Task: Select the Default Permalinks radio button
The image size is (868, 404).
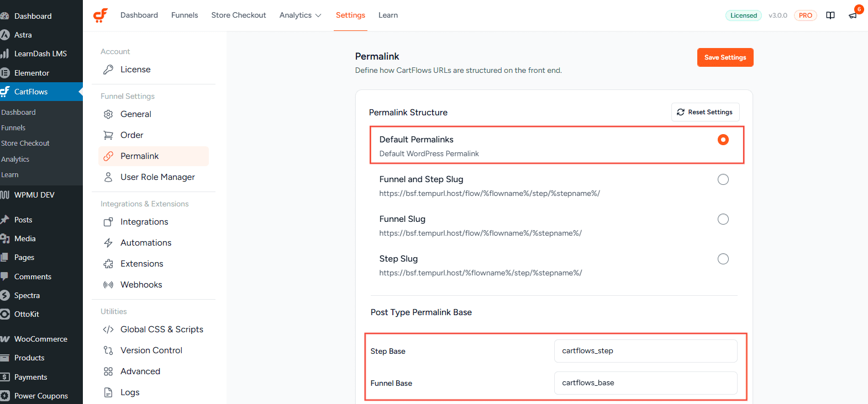Action: tap(723, 140)
